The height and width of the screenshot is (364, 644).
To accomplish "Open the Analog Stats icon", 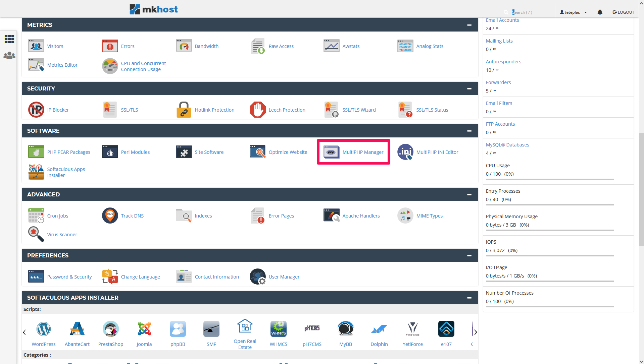I will (x=405, y=46).
